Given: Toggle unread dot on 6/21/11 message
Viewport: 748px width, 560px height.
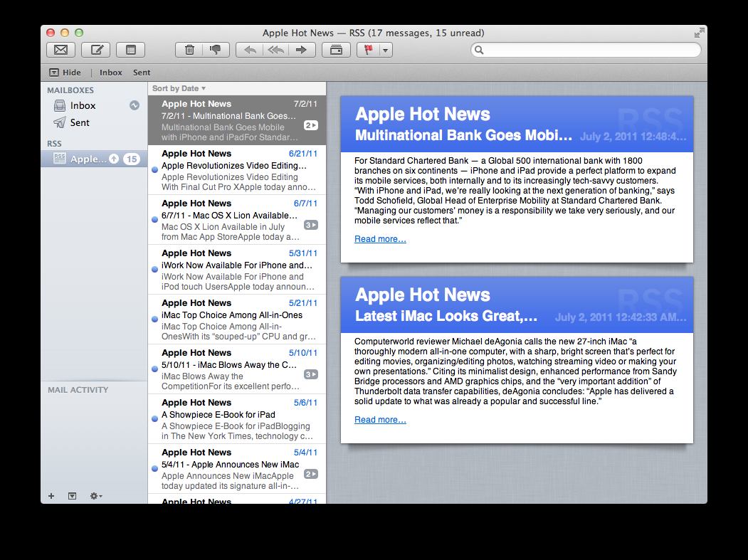Looking at the screenshot, I should tap(154, 170).
